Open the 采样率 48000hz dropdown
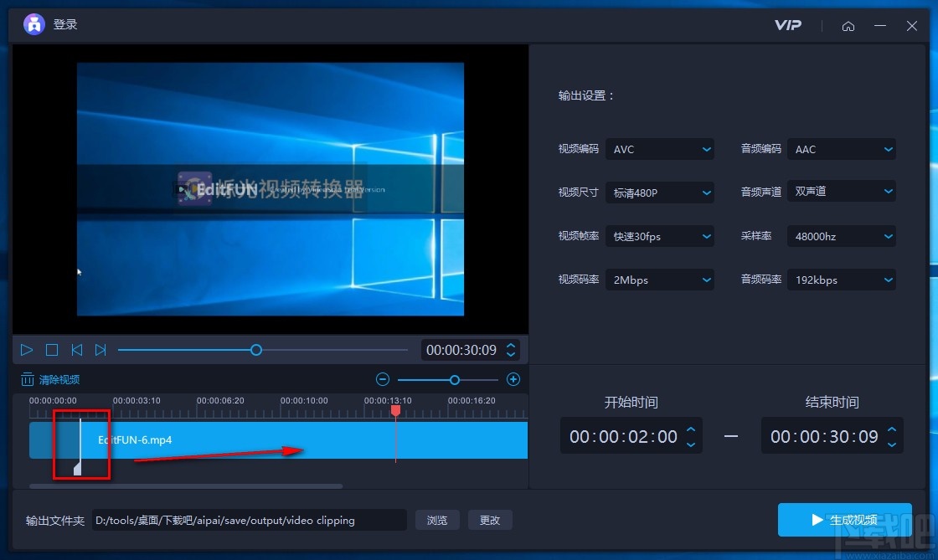 tap(842, 236)
